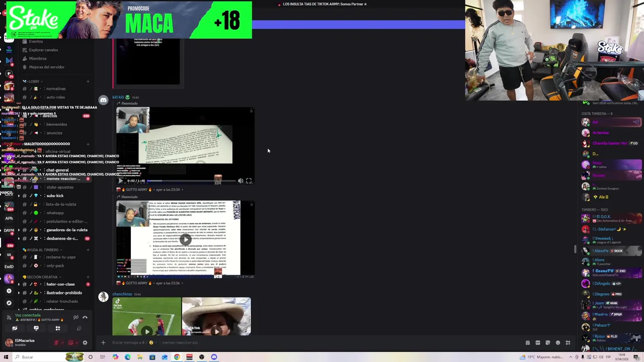
Task: Start screen sharing in the voice panel
Action: 36,328
